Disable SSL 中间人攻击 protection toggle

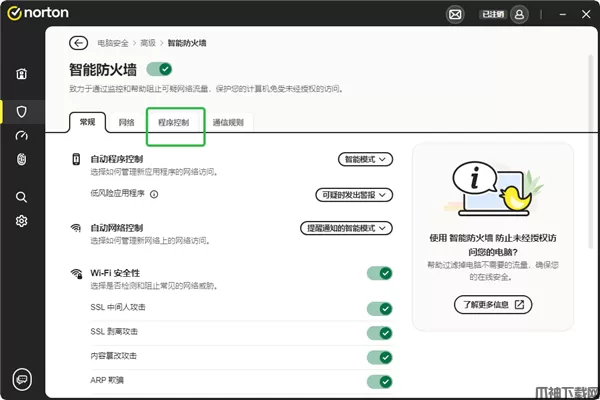click(379, 309)
